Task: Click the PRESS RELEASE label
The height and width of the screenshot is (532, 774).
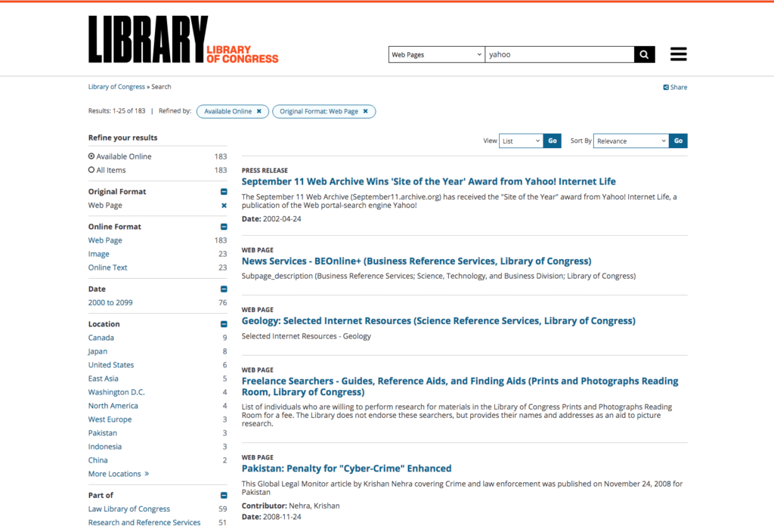Action: [x=265, y=170]
